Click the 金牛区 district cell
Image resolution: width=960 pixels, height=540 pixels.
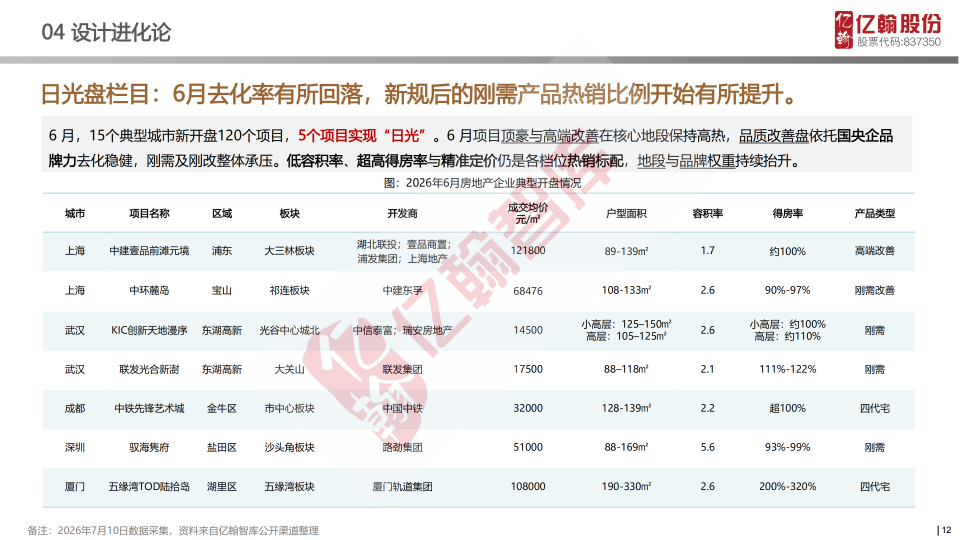pyautogui.click(x=222, y=408)
